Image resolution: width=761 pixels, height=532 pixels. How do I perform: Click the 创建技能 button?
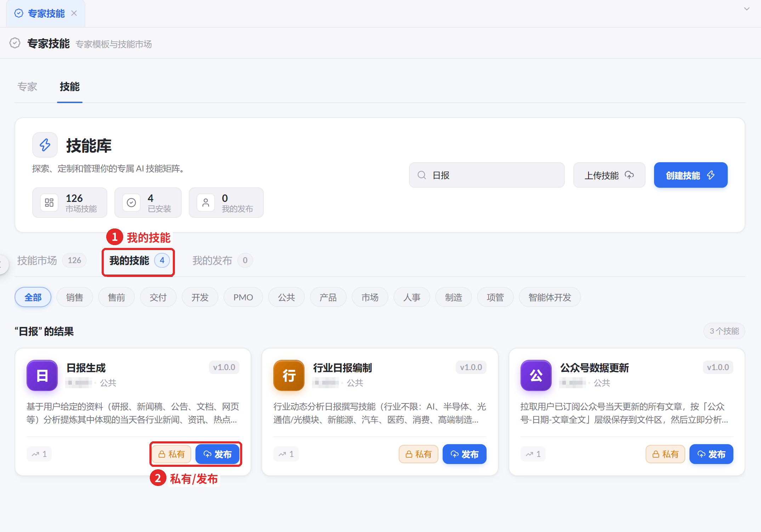[691, 175]
